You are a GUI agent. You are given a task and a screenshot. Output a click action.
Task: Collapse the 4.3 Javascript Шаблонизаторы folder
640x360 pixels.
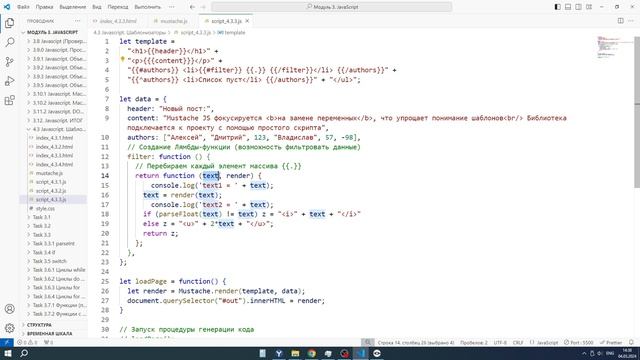tap(57, 129)
